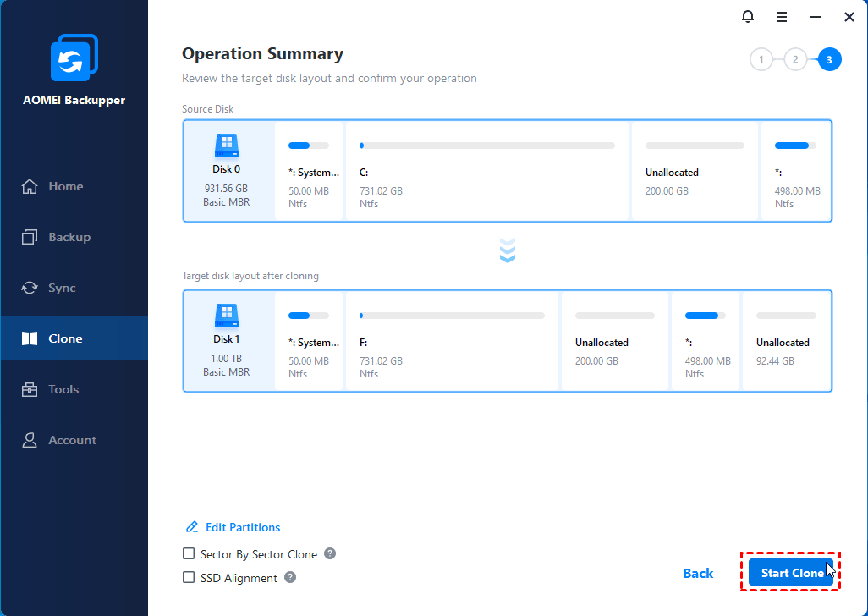Open the Sync menu item
The width and height of the screenshot is (868, 616).
pyautogui.click(x=74, y=288)
